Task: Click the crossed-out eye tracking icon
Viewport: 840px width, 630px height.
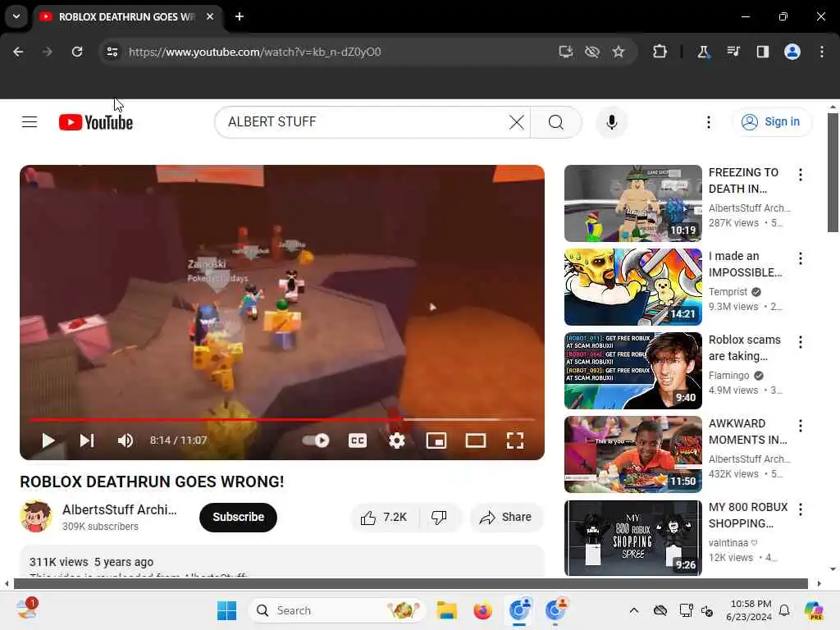Action: (x=592, y=52)
